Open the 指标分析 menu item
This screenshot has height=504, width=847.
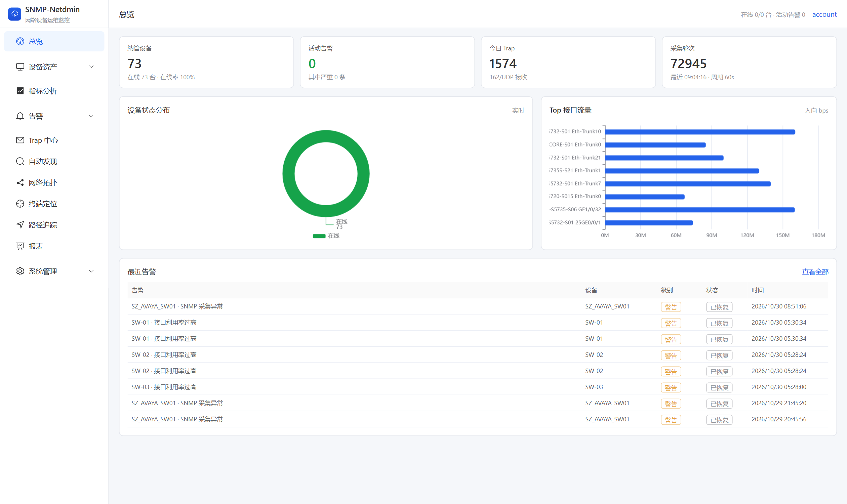coord(54,91)
